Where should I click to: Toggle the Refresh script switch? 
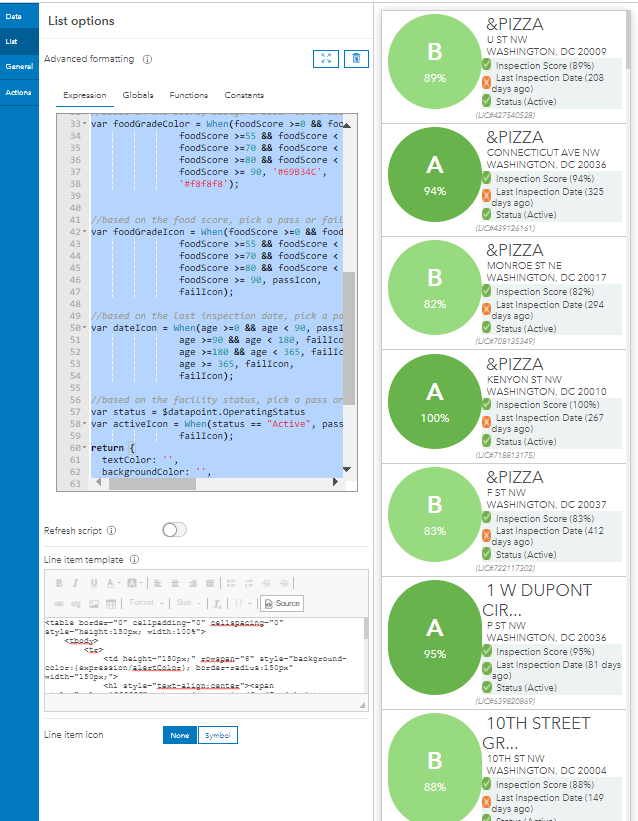[x=174, y=530]
